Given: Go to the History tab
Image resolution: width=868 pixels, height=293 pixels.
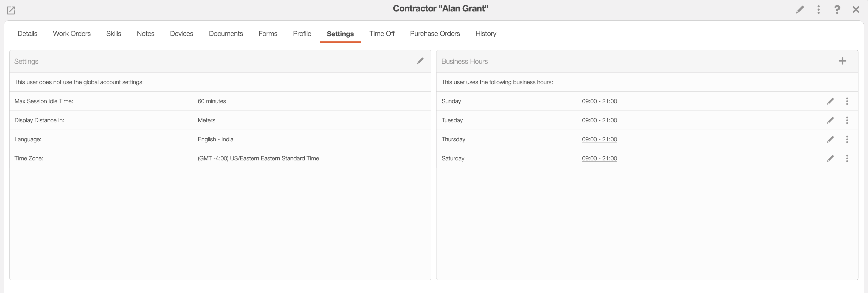Looking at the screenshot, I should (x=486, y=34).
